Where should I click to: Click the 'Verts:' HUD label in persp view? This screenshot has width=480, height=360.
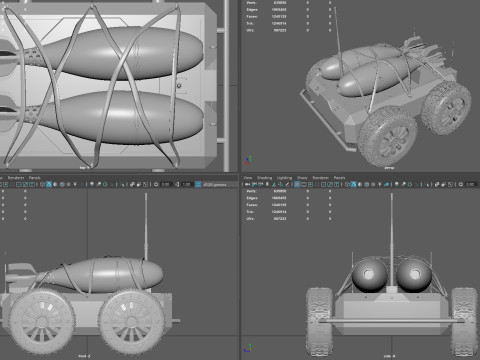pyautogui.click(x=251, y=3)
